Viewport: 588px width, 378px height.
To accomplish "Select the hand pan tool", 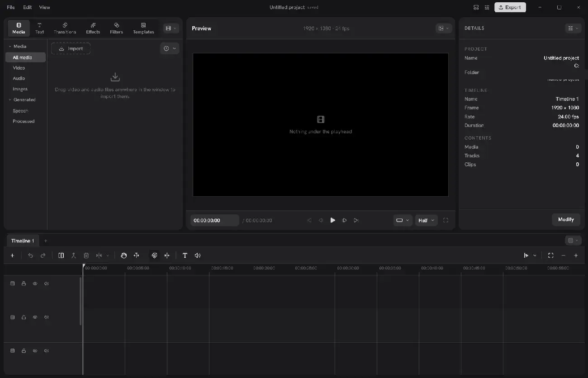I will [123, 255].
